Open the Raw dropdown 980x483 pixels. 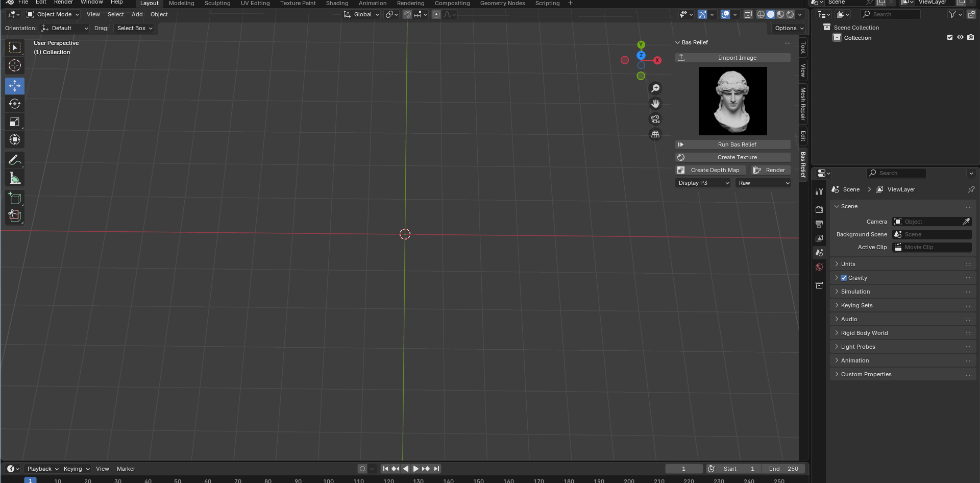click(763, 183)
